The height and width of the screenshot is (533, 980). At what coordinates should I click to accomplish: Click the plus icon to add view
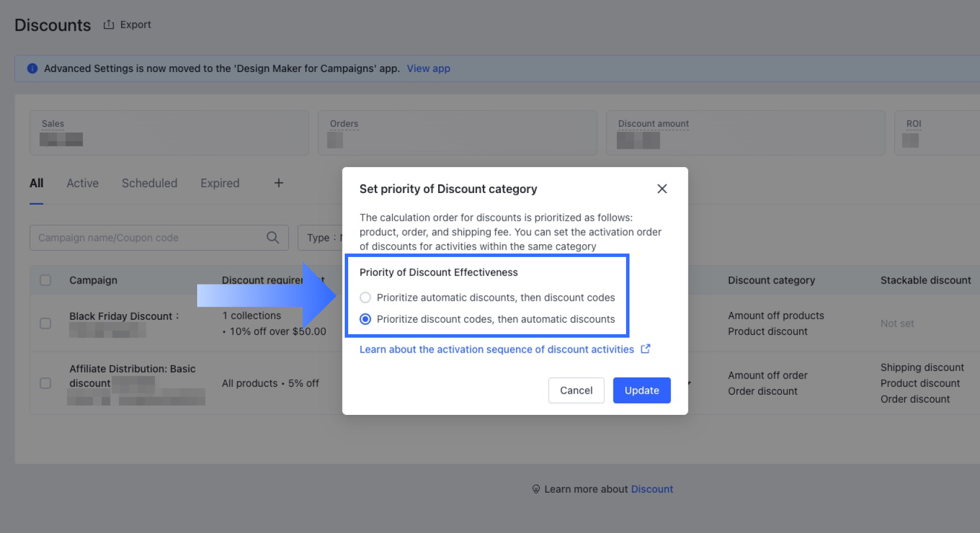point(278,183)
